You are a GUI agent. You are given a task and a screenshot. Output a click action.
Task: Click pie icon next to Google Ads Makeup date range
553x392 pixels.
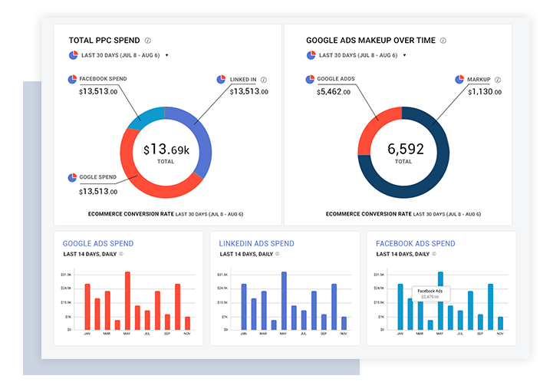click(x=311, y=55)
